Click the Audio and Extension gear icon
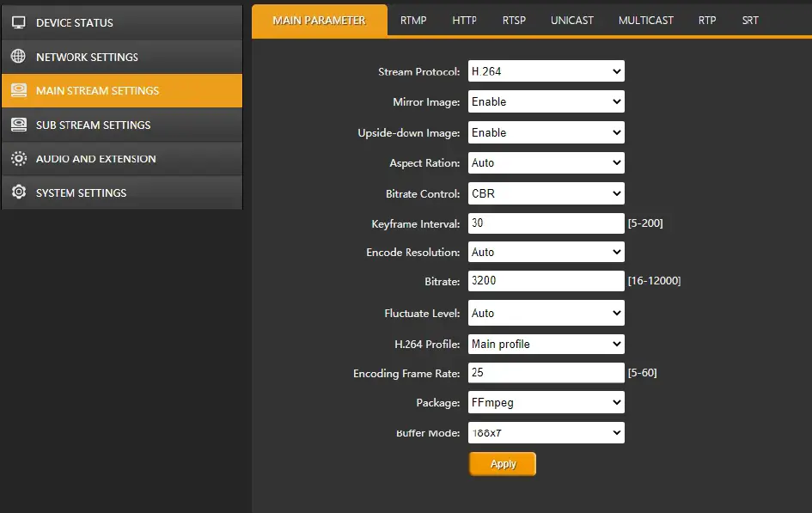The height and width of the screenshot is (513, 812). pos(19,158)
